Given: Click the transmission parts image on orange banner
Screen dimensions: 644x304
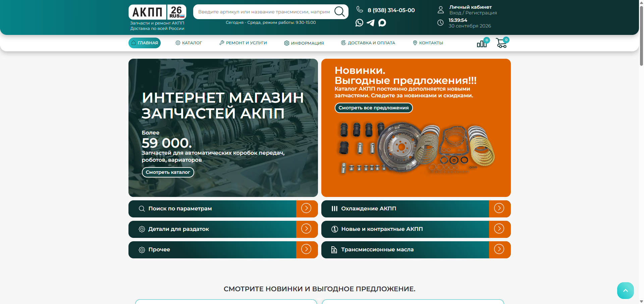Looking at the screenshot, I should 416,148.
